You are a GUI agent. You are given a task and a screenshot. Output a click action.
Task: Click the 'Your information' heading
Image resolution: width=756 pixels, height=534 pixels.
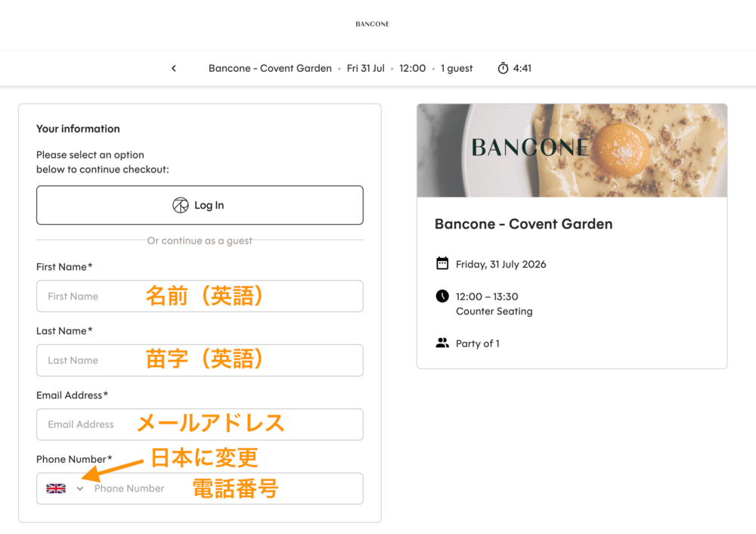78,129
